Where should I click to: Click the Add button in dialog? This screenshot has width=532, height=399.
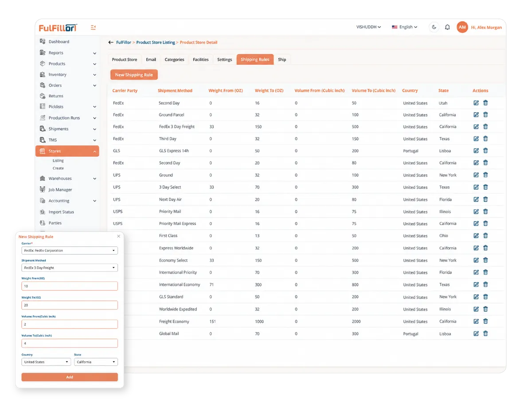click(70, 377)
